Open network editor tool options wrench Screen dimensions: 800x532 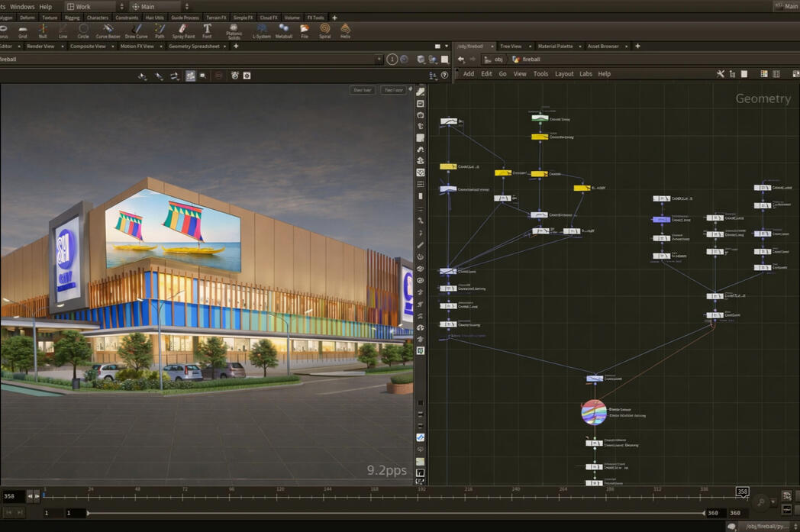click(x=721, y=74)
